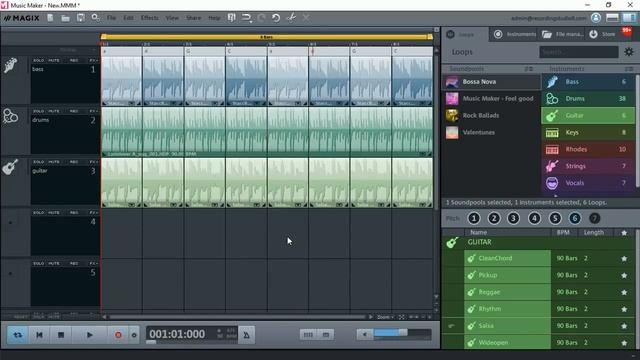Image resolution: width=640 pixels, height=360 pixels.
Task: Select the Rock Ballads soundpool
Action: click(491, 116)
